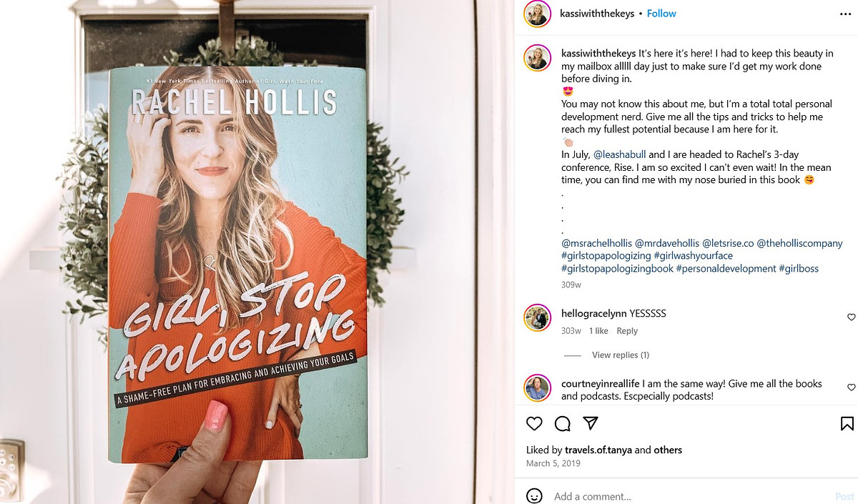
Task: Follow kassiwiththekeys
Action: tap(661, 14)
